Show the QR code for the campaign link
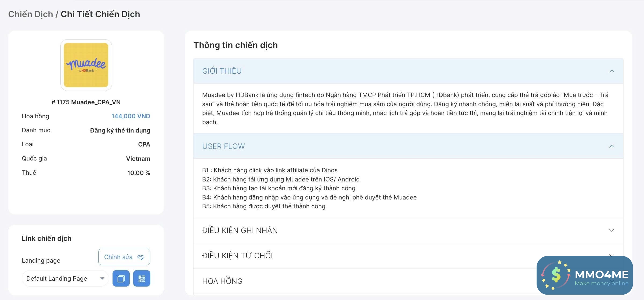This screenshot has width=644, height=300. [142, 278]
